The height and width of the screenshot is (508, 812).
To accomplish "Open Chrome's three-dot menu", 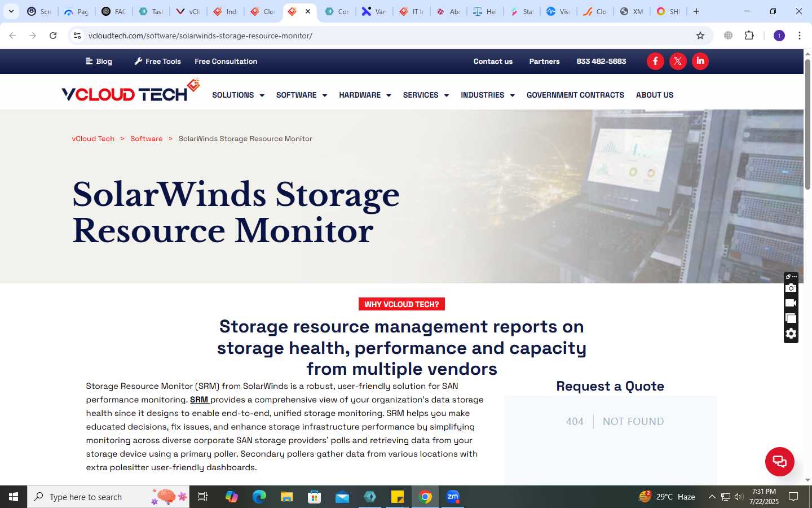I will click(x=800, y=36).
